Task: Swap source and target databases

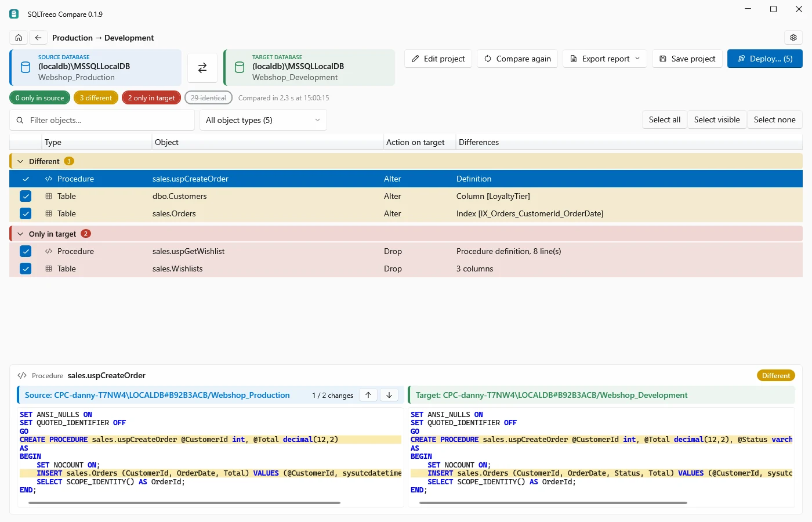Action: click(x=202, y=68)
